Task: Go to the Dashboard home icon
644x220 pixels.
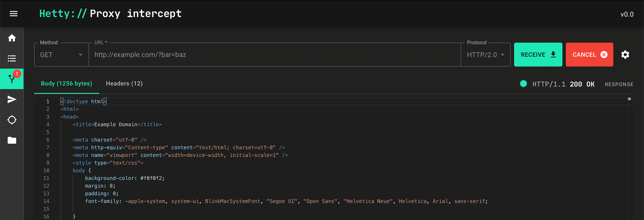Action: point(12,38)
